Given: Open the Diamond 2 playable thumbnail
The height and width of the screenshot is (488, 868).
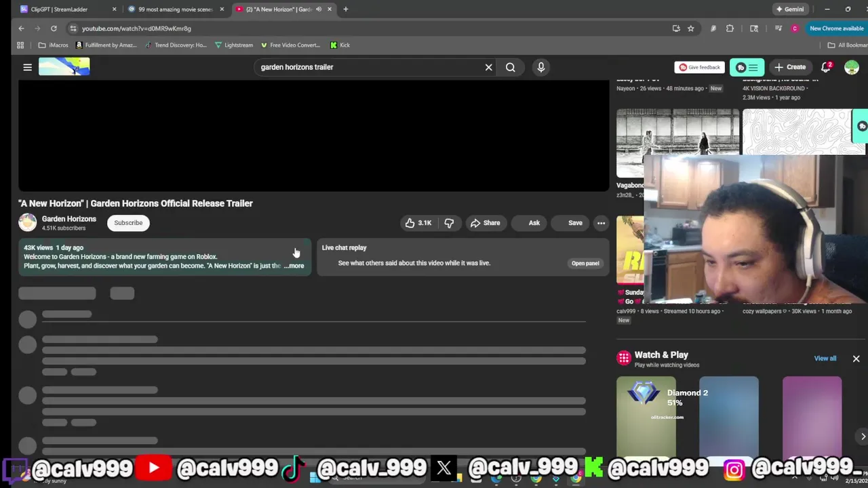Looking at the screenshot, I should coord(646,416).
